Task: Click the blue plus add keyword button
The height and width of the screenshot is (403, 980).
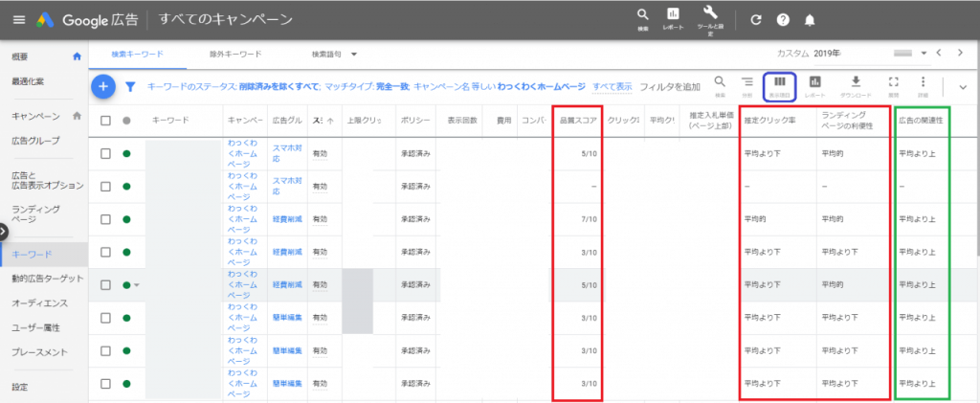Action: (x=103, y=87)
